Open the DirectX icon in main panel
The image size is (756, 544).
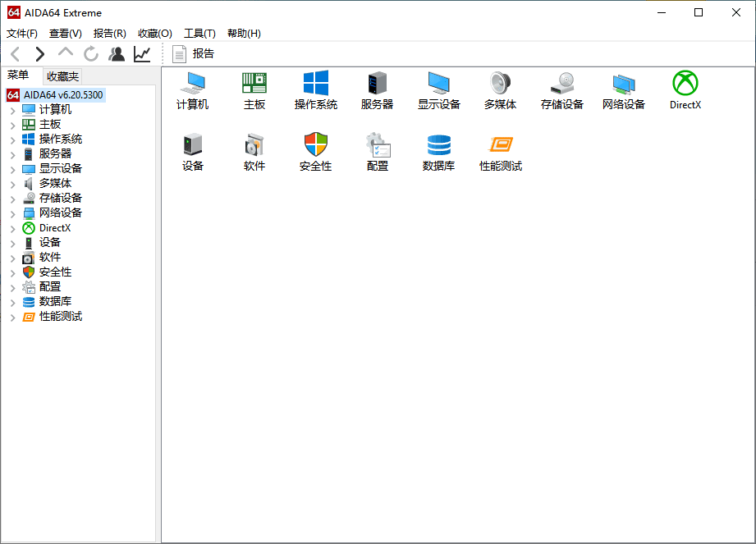pyautogui.click(x=685, y=83)
